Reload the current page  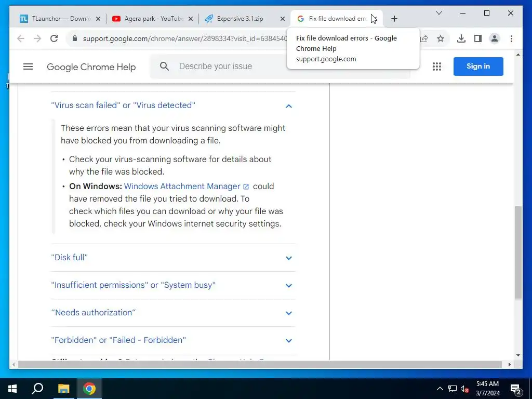[54, 38]
